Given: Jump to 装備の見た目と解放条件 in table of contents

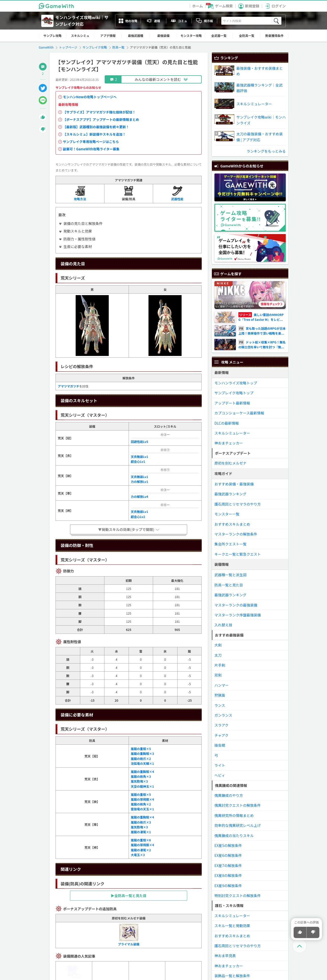Looking at the screenshot, I should 83,223.
